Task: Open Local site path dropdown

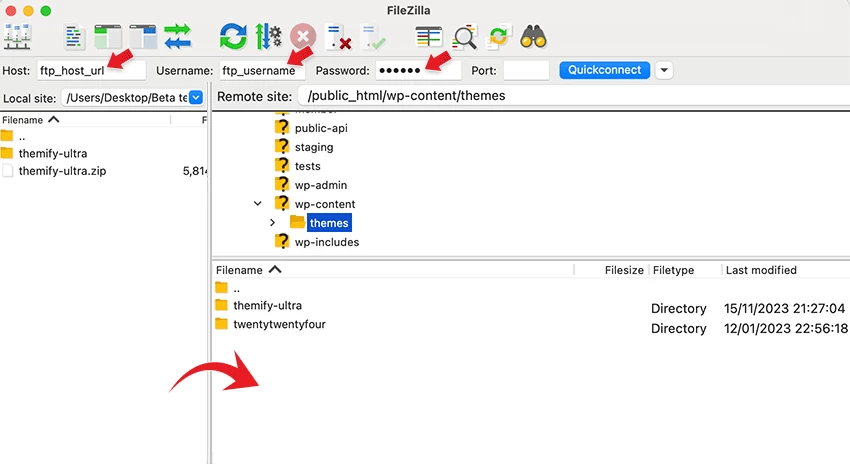Action: [196, 98]
